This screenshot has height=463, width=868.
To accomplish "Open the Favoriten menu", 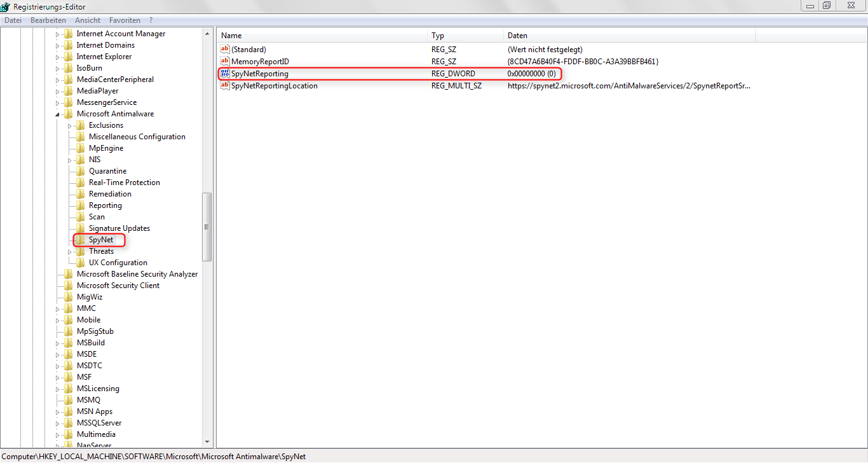I will click(125, 20).
